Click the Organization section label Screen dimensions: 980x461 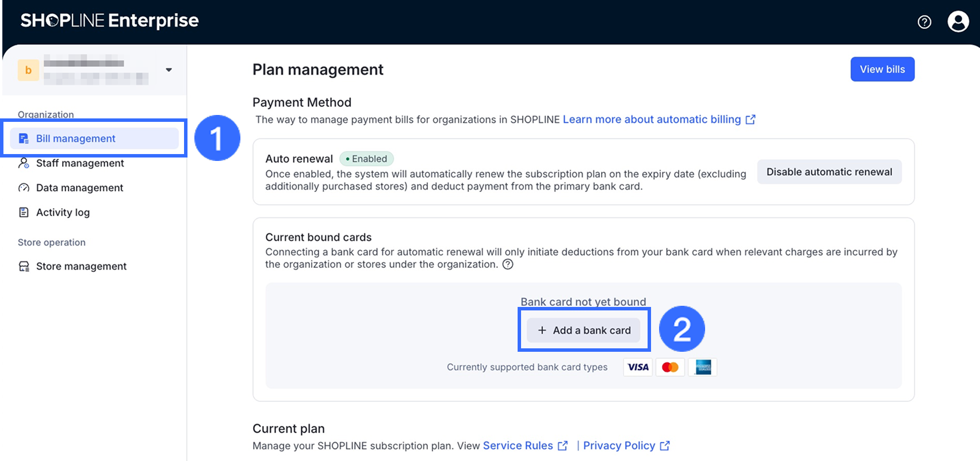click(x=46, y=115)
